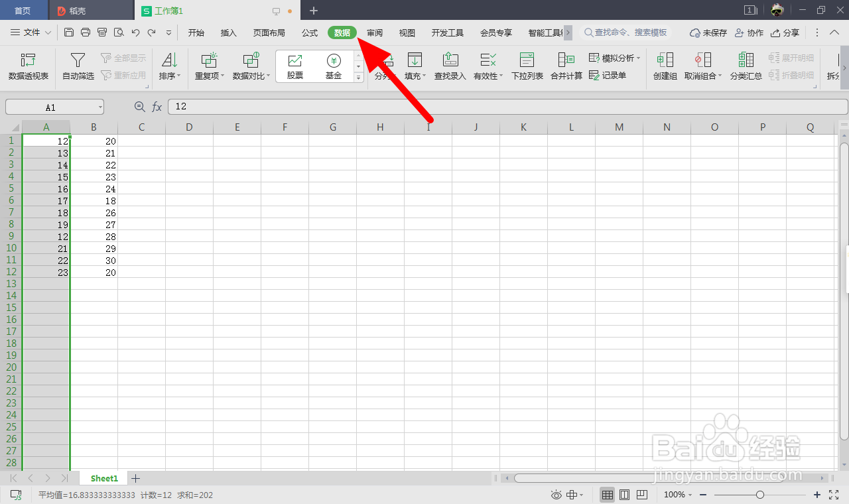Viewport: 849px width, 504px height.
Task: Add a new sheet with plus button
Action: click(135, 478)
